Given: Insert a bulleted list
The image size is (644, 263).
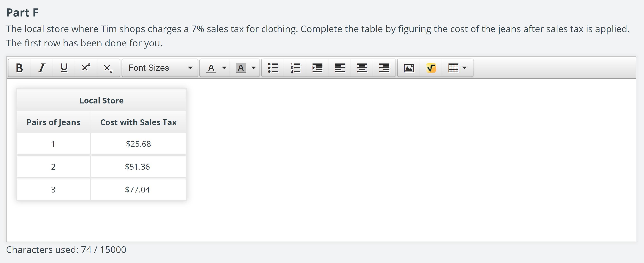Looking at the screenshot, I should (x=273, y=68).
